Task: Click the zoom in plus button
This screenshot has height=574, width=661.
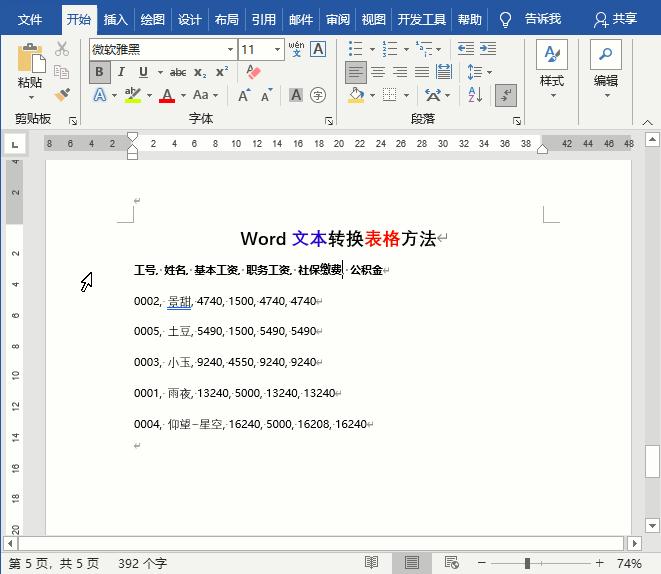Action: click(x=599, y=563)
